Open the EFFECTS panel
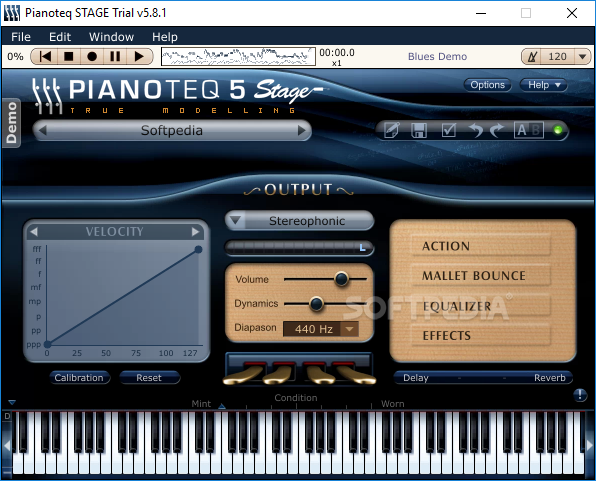Viewport: 596px width, 481px height. click(x=481, y=336)
